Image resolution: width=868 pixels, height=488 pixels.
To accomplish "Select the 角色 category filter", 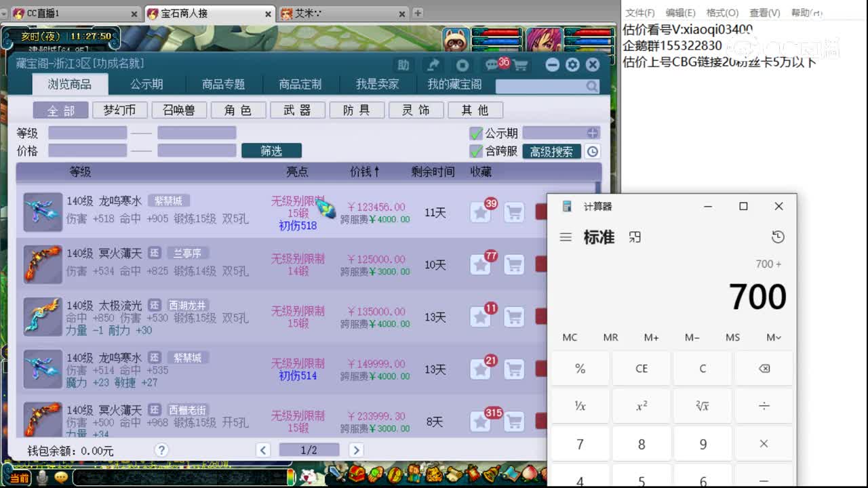I will point(237,110).
